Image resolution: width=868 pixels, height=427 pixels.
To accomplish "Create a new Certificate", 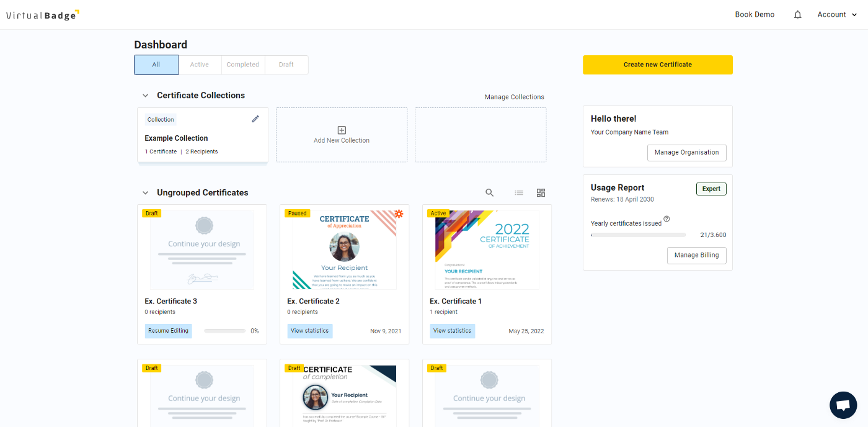I will pyautogui.click(x=657, y=65).
